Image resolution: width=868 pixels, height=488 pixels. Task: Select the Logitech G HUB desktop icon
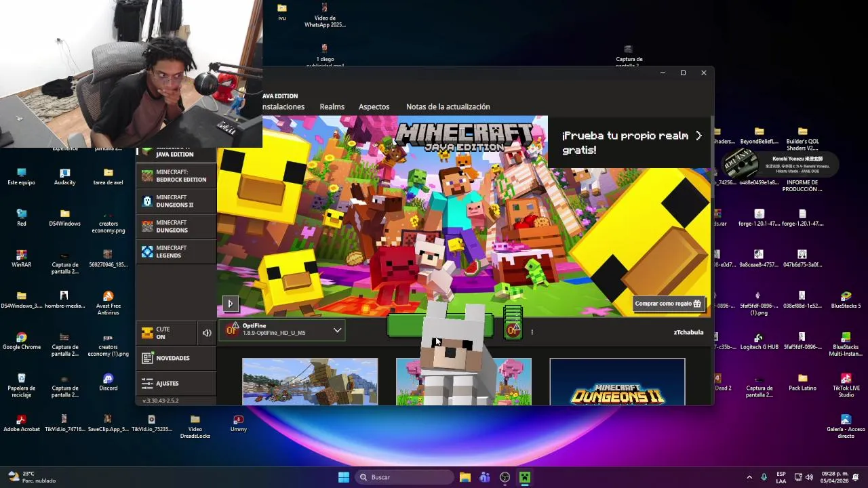pyautogui.click(x=759, y=341)
